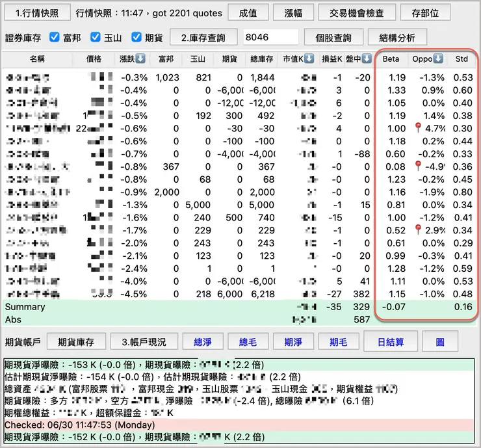Click the 總庫存 cell 1,844
The height and width of the screenshot is (448, 481).
pos(263,77)
